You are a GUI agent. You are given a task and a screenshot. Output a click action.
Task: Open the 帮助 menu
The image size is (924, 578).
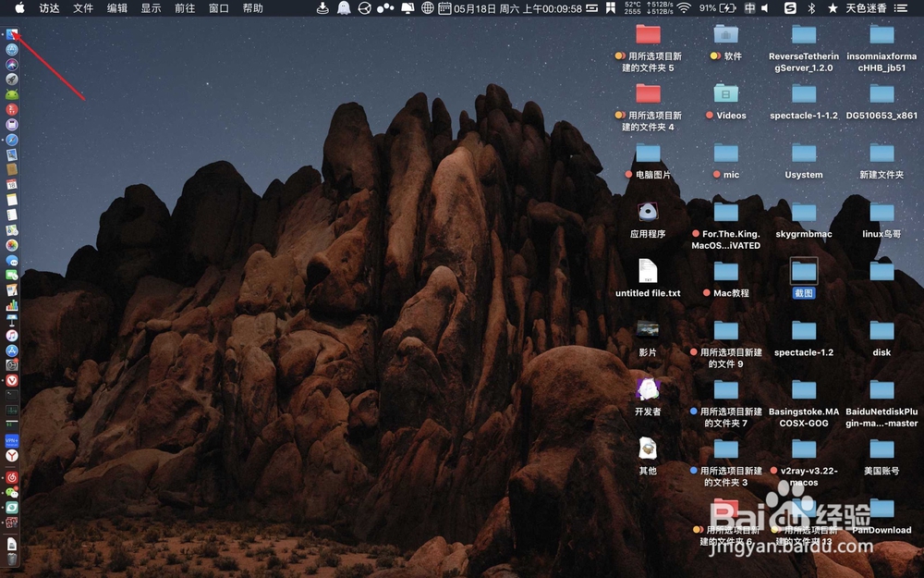253,8
